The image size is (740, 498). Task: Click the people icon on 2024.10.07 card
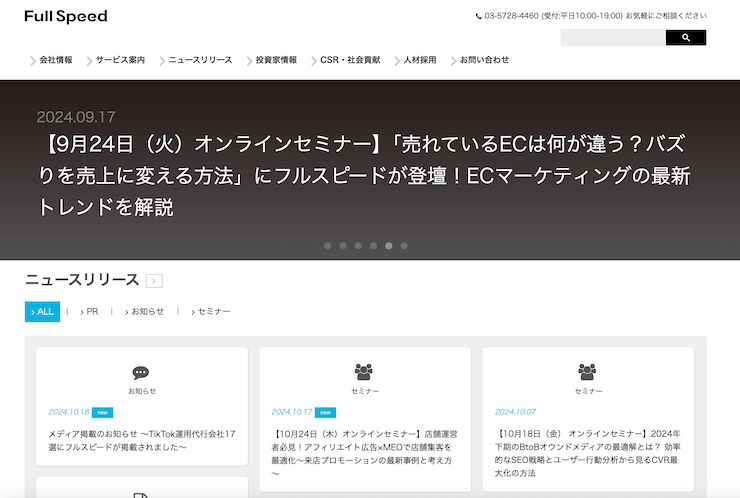587,372
